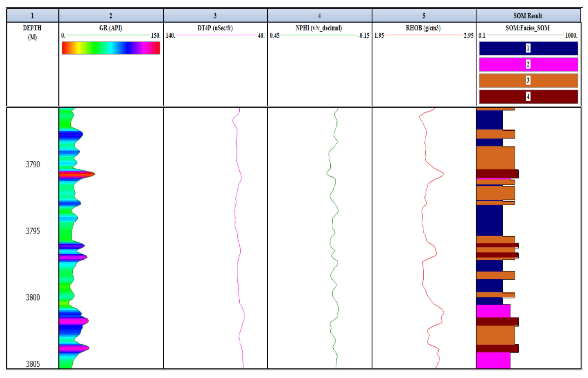Click the 3790 depth label
588x378 pixels.
pyautogui.click(x=33, y=164)
